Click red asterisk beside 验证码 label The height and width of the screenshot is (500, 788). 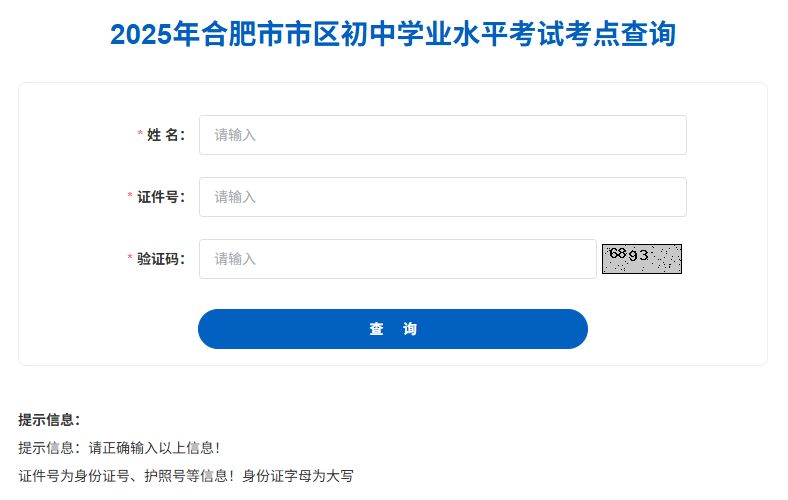click(x=130, y=258)
